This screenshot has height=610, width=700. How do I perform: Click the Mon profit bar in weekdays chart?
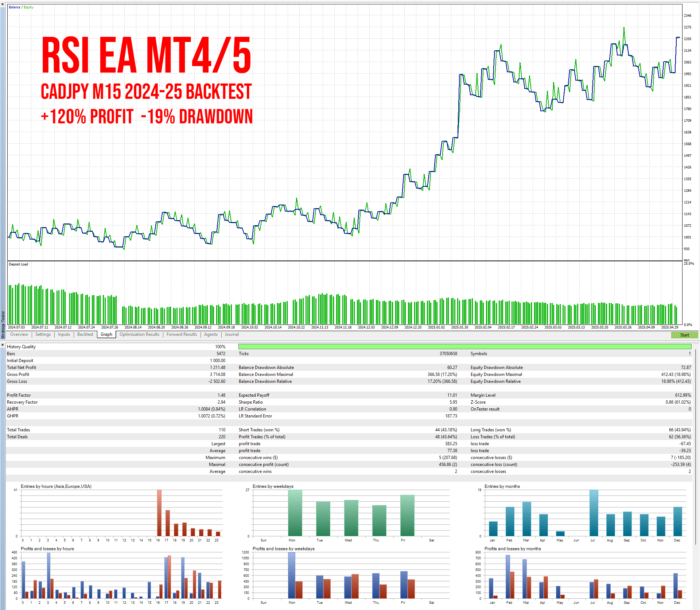(291, 575)
